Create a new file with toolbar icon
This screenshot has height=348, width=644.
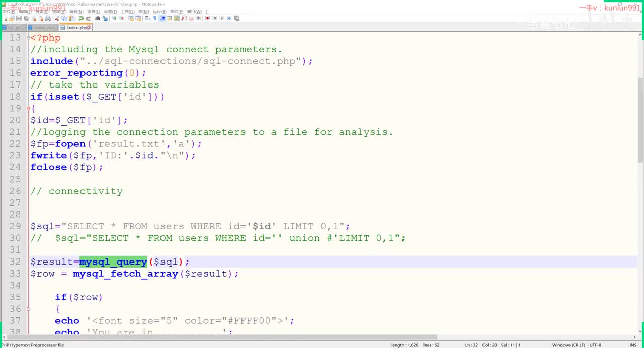click(x=6, y=18)
